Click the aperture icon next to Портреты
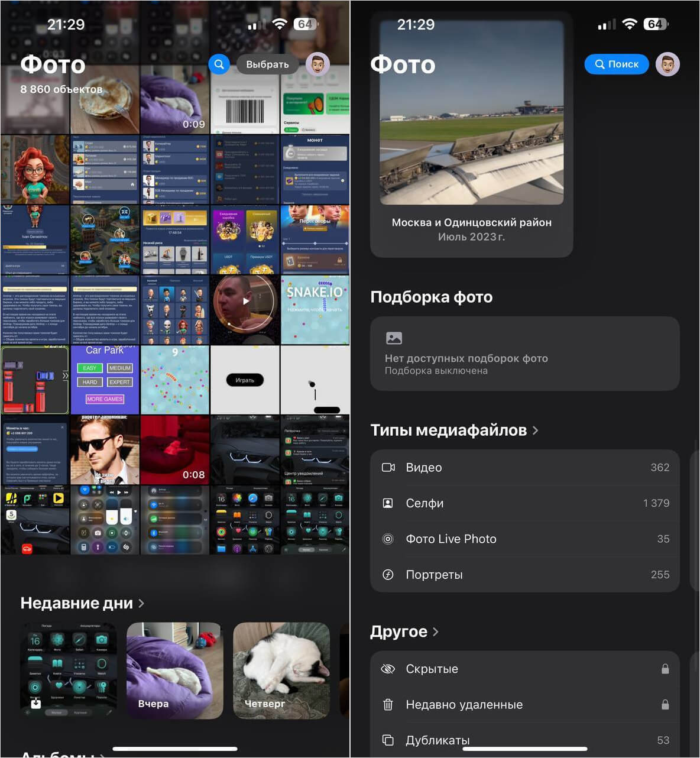Image resolution: width=700 pixels, height=758 pixels. click(x=388, y=575)
